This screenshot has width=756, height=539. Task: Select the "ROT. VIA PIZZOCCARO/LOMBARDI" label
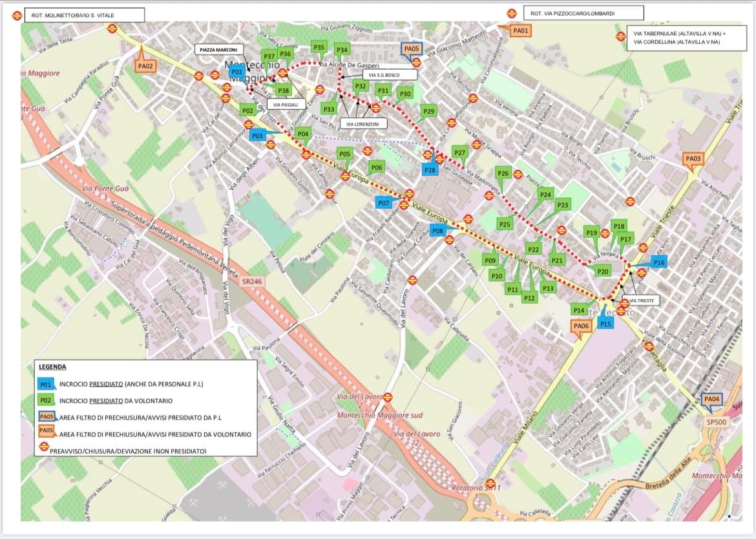coord(583,13)
